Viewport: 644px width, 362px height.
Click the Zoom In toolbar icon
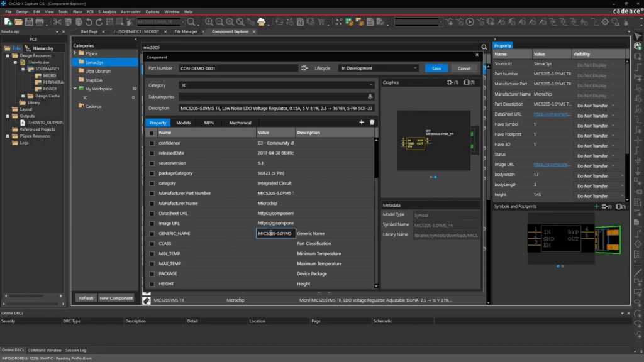tap(209, 22)
